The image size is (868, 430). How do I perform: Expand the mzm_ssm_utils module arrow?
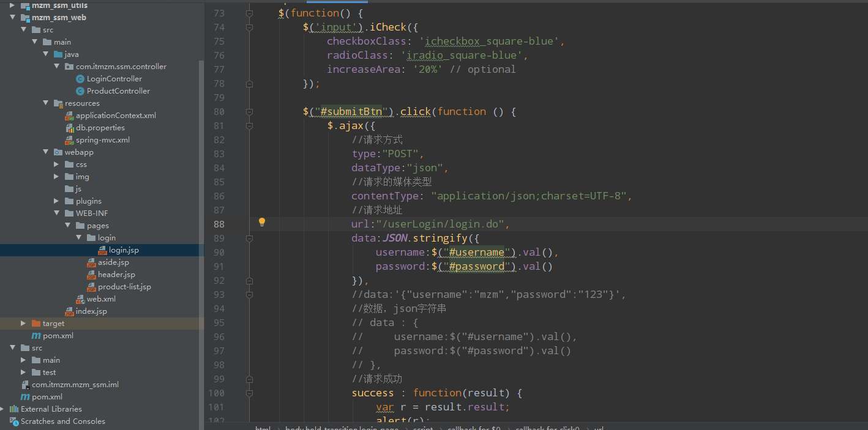tap(12, 6)
